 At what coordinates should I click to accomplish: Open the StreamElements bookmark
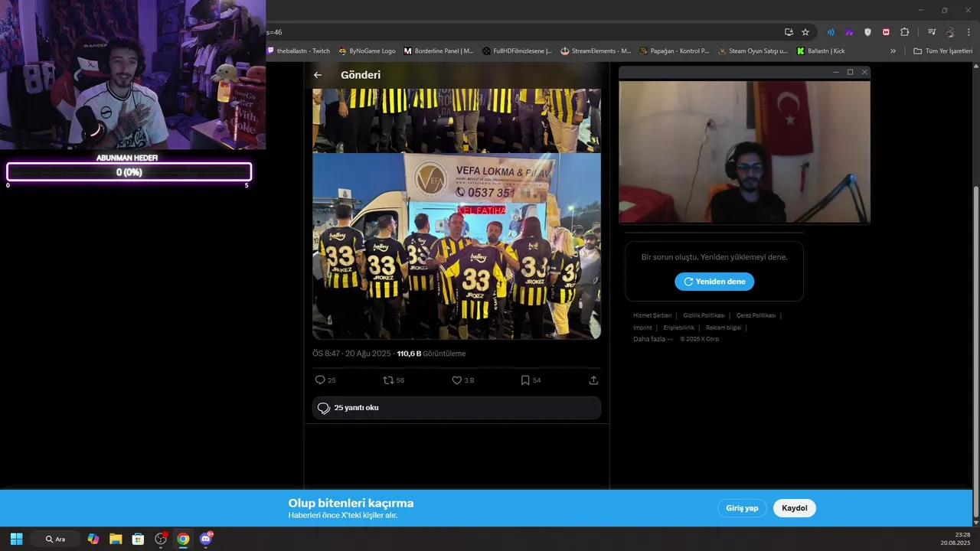(596, 51)
